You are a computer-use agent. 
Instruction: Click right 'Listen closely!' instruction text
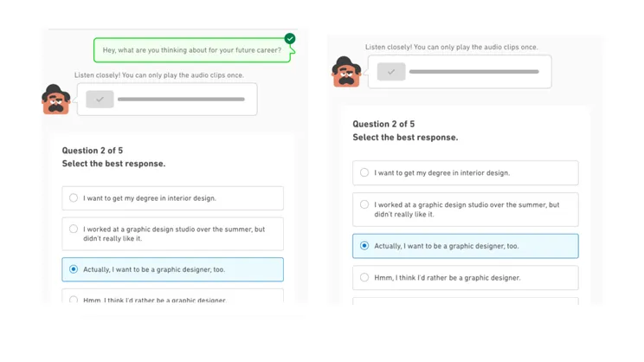click(451, 48)
